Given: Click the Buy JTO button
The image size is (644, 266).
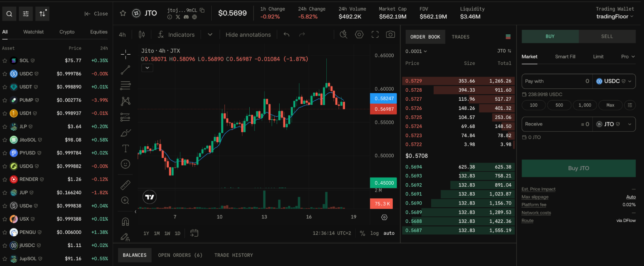Looking at the screenshot, I should tap(579, 168).
